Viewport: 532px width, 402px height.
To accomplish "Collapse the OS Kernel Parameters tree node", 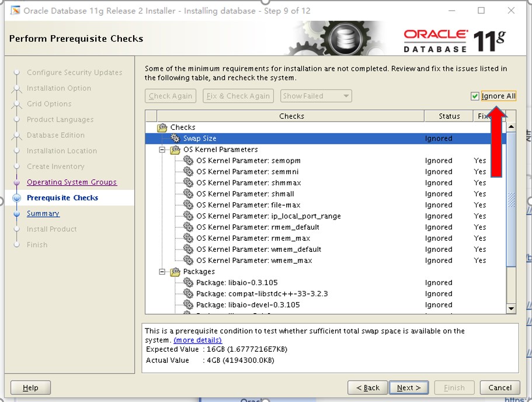I will click(162, 150).
